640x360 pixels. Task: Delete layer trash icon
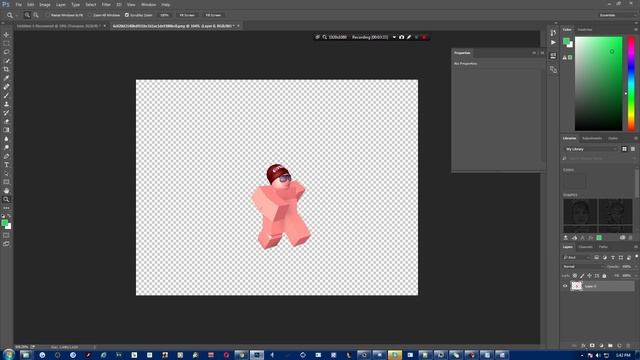(x=628, y=346)
